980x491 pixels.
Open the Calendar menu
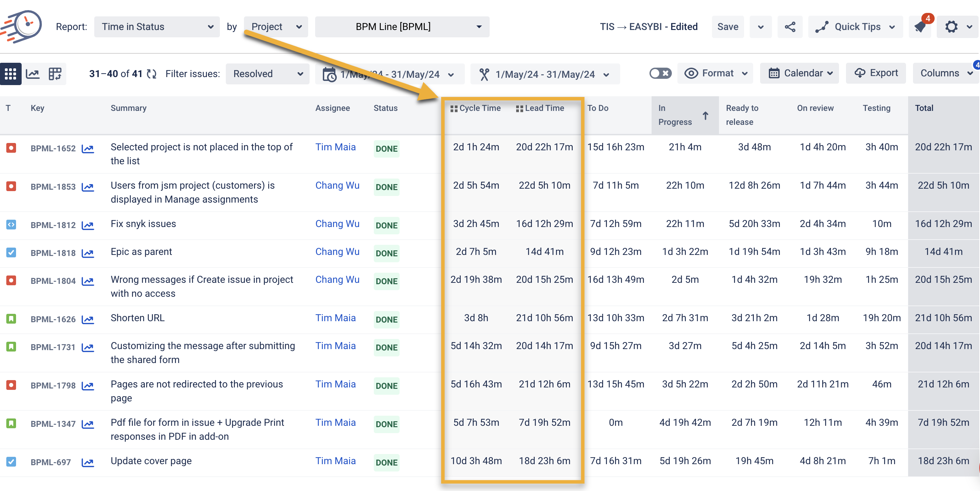(799, 73)
